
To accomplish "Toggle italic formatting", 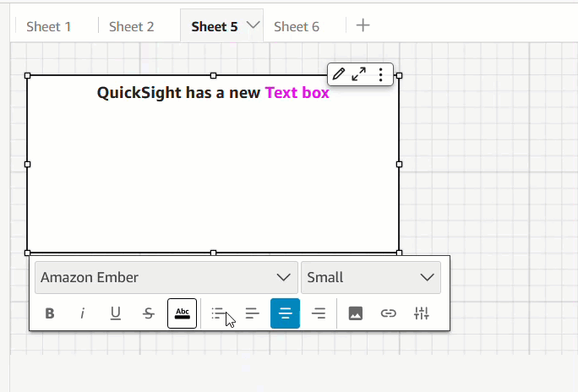I will [x=83, y=313].
